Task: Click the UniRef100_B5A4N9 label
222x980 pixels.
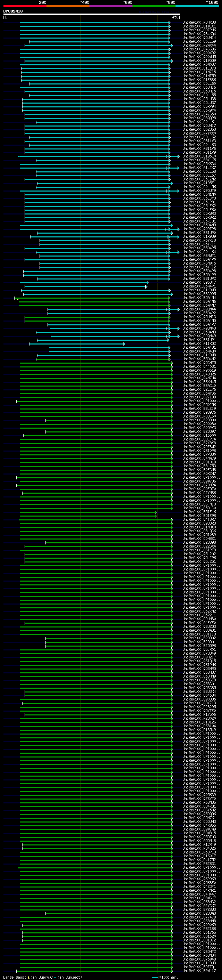Action: coord(199,225)
